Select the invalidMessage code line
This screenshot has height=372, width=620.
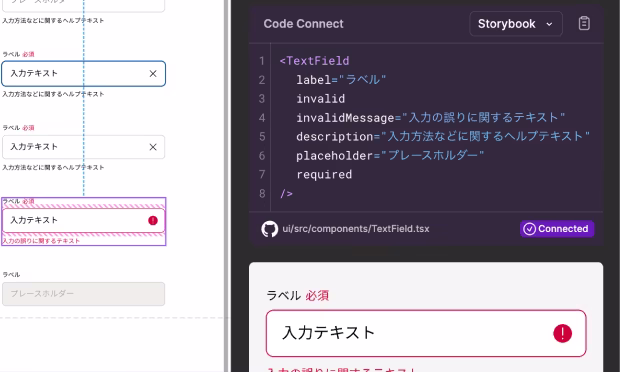pyautogui.click(x=431, y=118)
